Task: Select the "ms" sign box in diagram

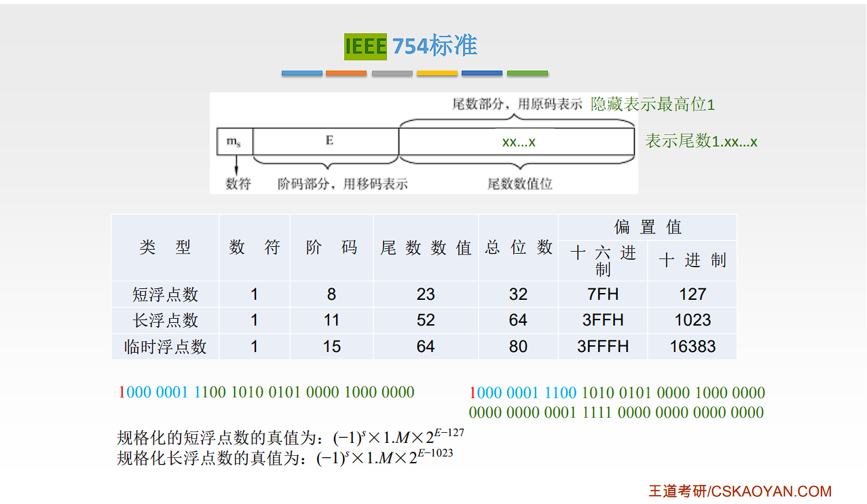Action: pos(234,141)
